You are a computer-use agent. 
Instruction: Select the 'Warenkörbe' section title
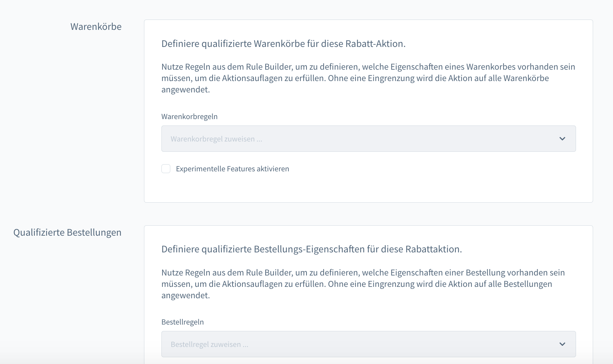(96, 27)
